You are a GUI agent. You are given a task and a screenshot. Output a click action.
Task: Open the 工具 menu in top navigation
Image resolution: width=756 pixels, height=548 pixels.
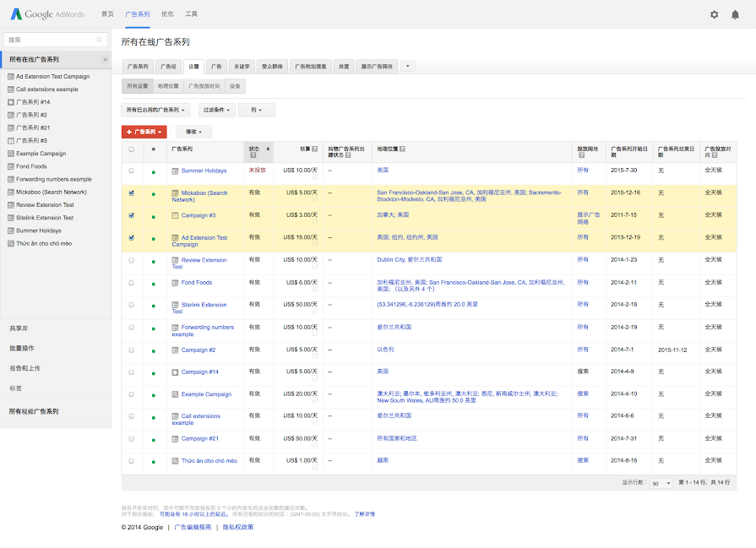(x=191, y=14)
